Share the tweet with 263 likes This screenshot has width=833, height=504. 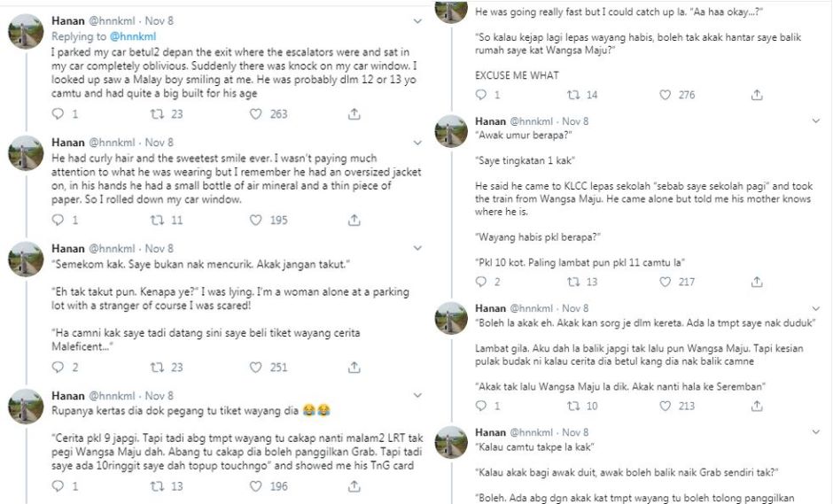[x=354, y=113]
